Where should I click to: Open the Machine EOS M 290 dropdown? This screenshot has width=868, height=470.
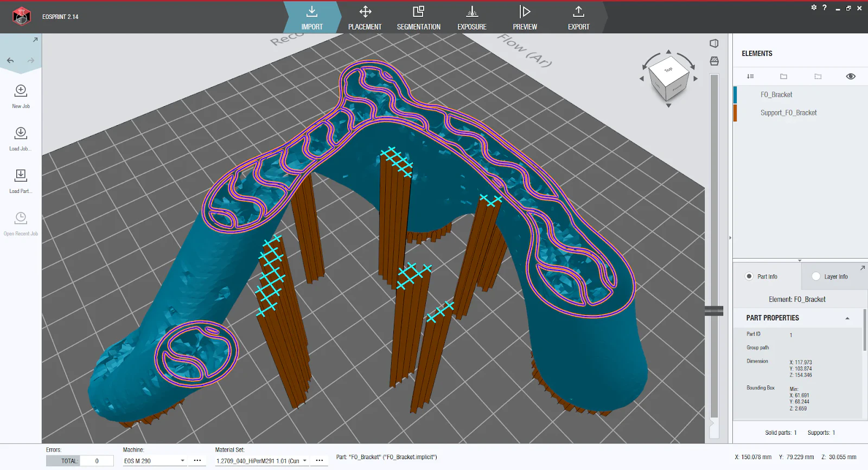[x=182, y=461]
